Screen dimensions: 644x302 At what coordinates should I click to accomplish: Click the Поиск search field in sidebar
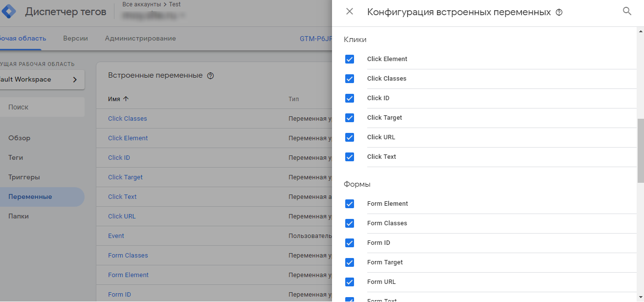pyautogui.click(x=29, y=106)
